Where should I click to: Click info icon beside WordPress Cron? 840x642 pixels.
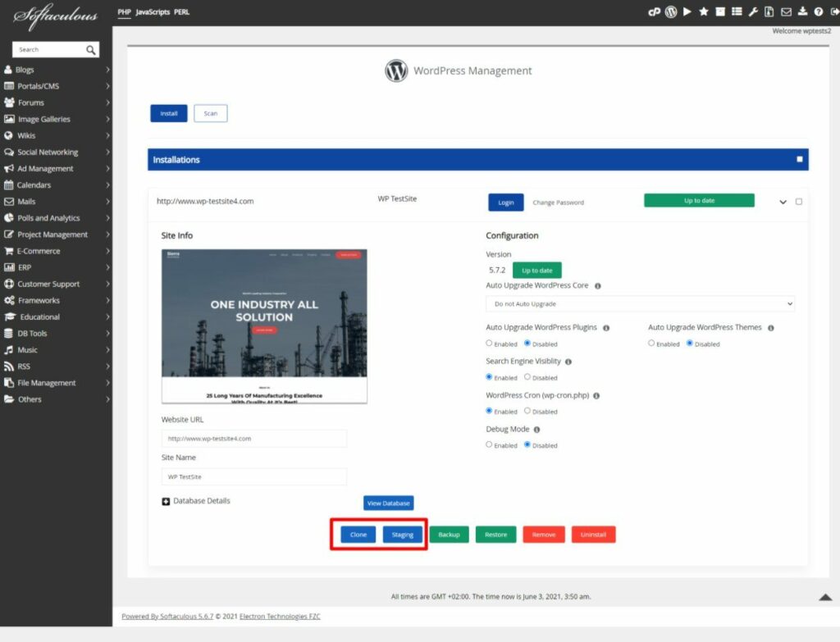click(x=596, y=396)
